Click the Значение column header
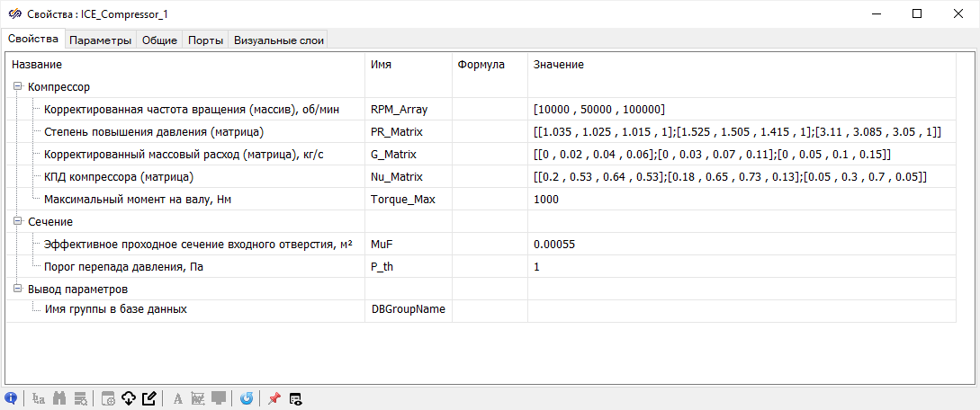 click(558, 65)
